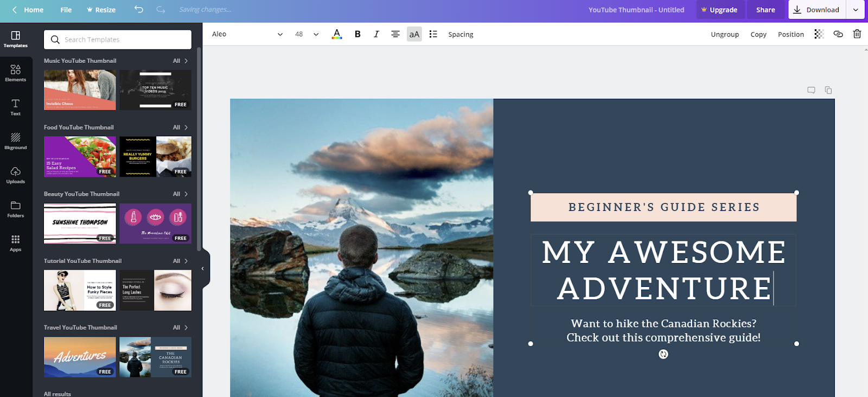Go back to Home
This screenshot has width=868, height=397.
(x=28, y=10)
